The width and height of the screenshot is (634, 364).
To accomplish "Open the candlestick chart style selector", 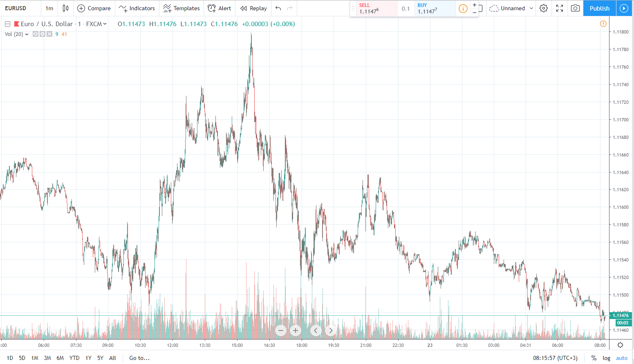I will [65, 8].
